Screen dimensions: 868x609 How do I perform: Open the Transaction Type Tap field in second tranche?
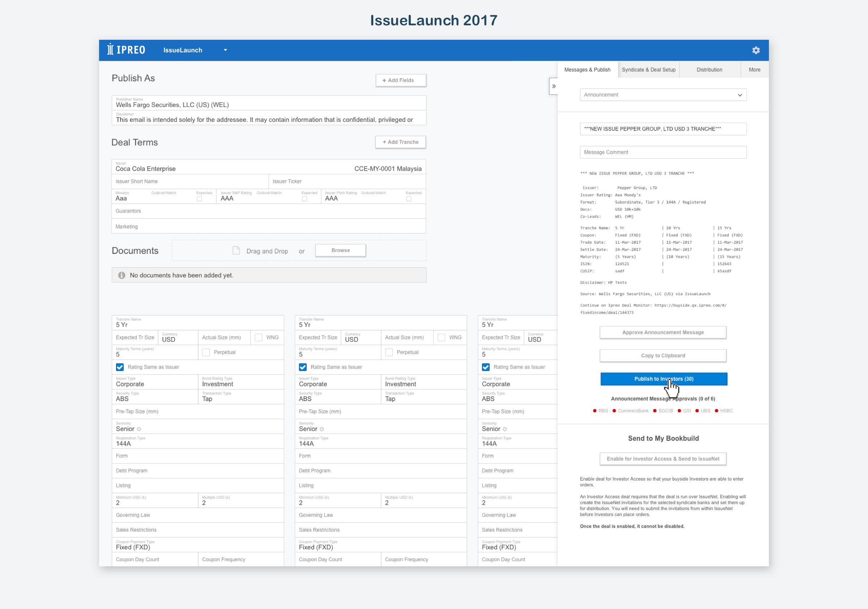(x=424, y=397)
